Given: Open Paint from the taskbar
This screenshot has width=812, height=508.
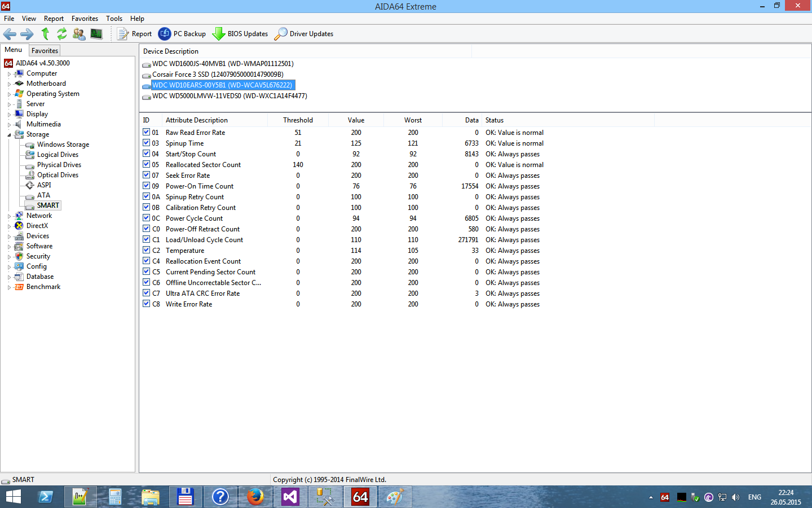Looking at the screenshot, I should point(395,497).
